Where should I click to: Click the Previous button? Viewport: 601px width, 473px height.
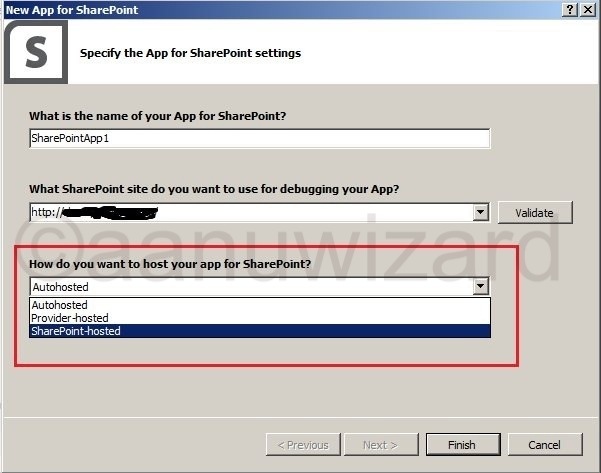click(302, 444)
